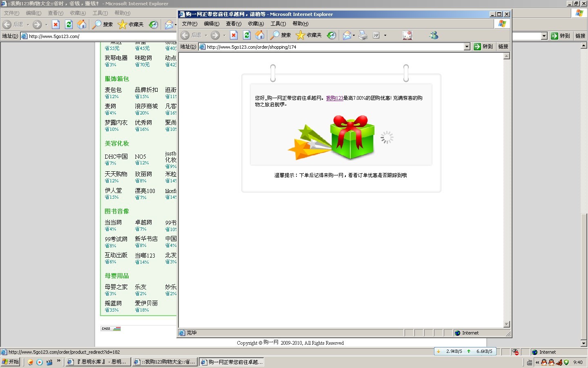This screenshot has width=588, height=368.
Task: Click the front window address field
Action: click(334, 47)
